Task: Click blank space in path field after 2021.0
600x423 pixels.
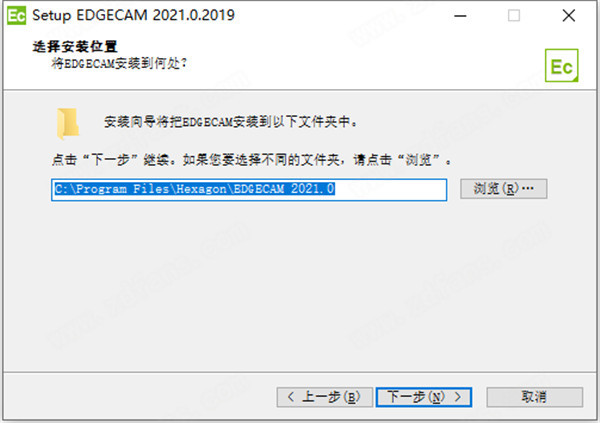Action: tap(390, 189)
